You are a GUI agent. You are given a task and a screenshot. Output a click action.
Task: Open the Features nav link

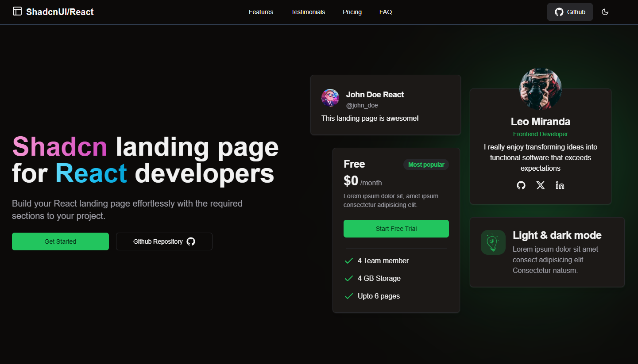tap(261, 12)
